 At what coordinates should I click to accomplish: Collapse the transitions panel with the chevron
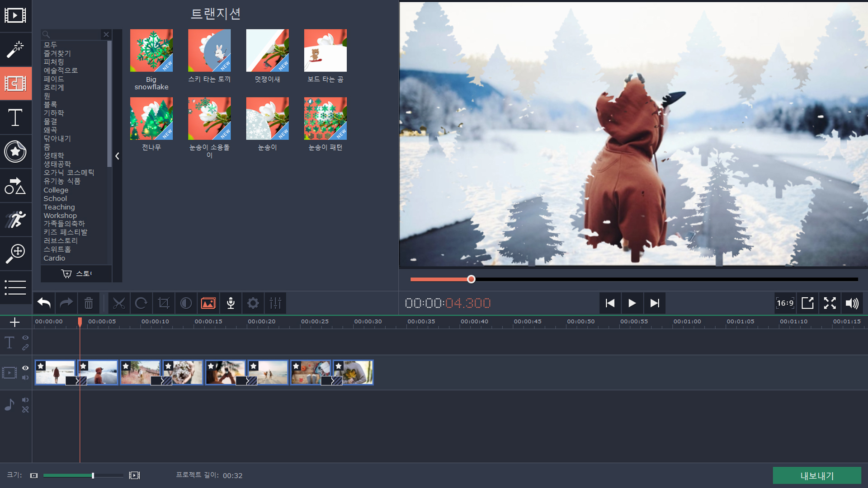(117, 156)
